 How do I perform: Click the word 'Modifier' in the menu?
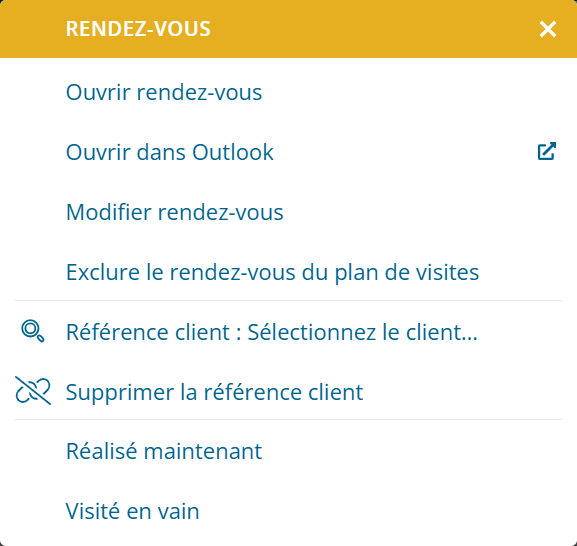click(109, 212)
